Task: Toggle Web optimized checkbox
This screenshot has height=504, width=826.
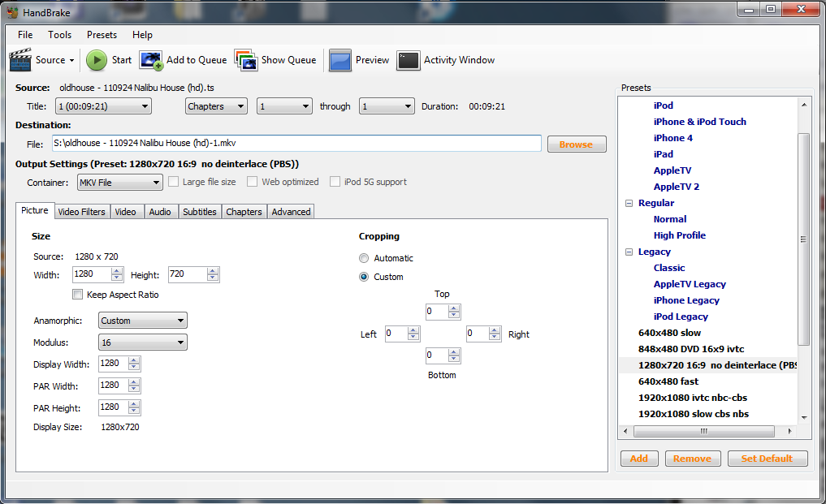Action: click(x=253, y=182)
